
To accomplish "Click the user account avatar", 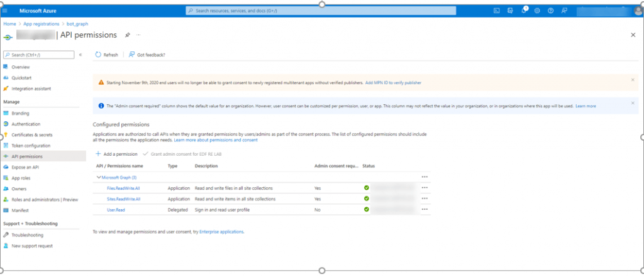I will (638, 11).
